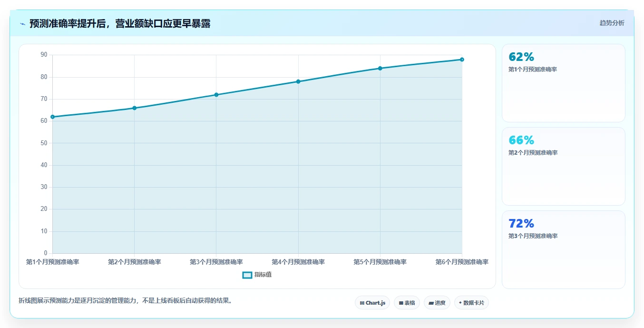Click the 第1个月预测准确率 card caption
Image resolution: width=644 pixels, height=328 pixels.
[533, 70]
